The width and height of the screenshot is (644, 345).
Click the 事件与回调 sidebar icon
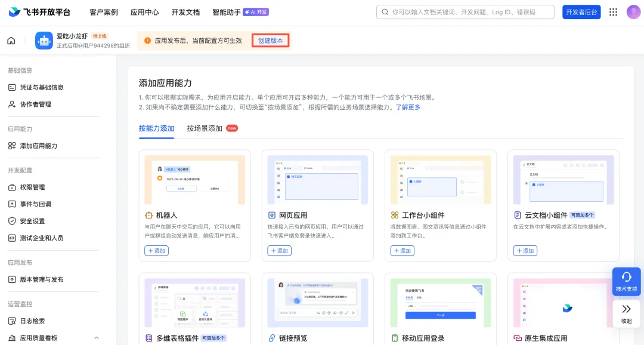click(x=12, y=204)
